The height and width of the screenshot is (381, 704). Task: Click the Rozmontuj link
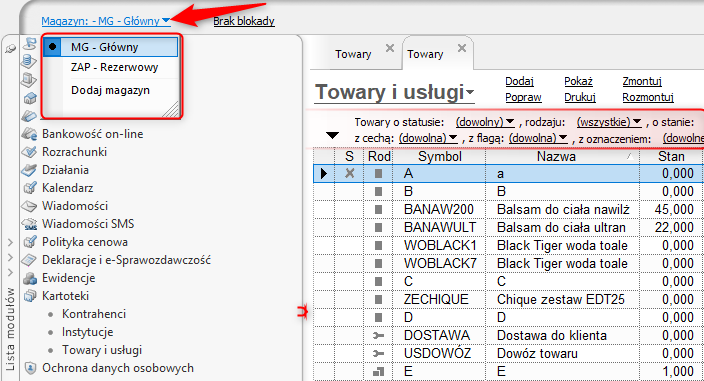[x=648, y=97]
